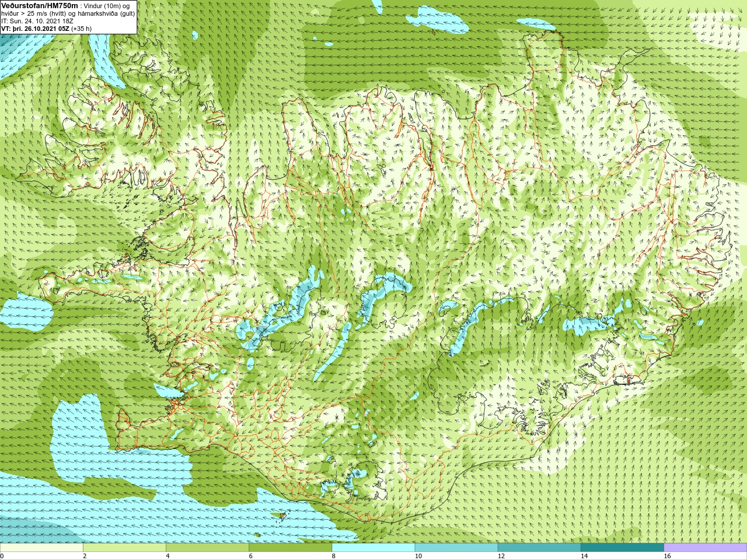The width and height of the screenshot is (747, 560).
Task: Click the scale label "2"
Action: (85, 556)
